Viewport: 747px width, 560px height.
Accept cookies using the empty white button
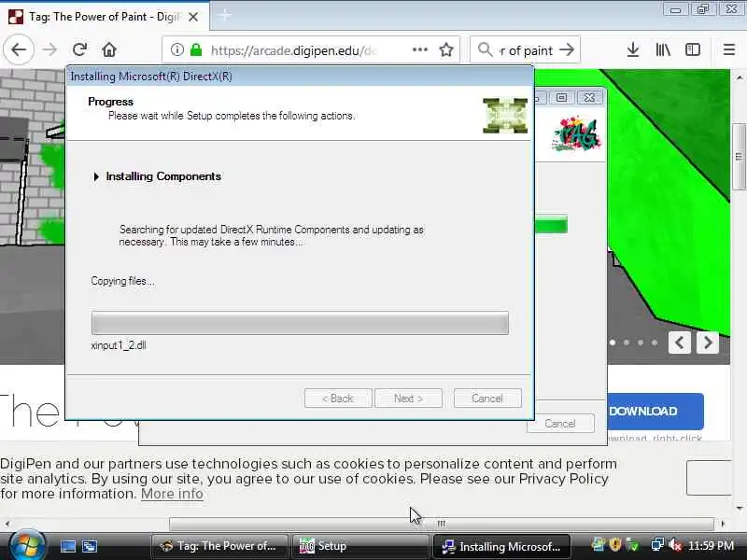[709, 478]
